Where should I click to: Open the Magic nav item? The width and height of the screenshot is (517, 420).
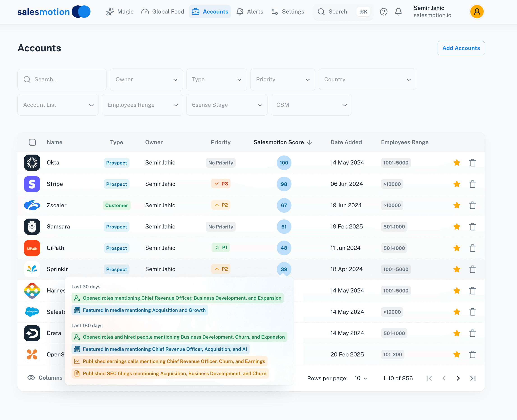(x=120, y=12)
